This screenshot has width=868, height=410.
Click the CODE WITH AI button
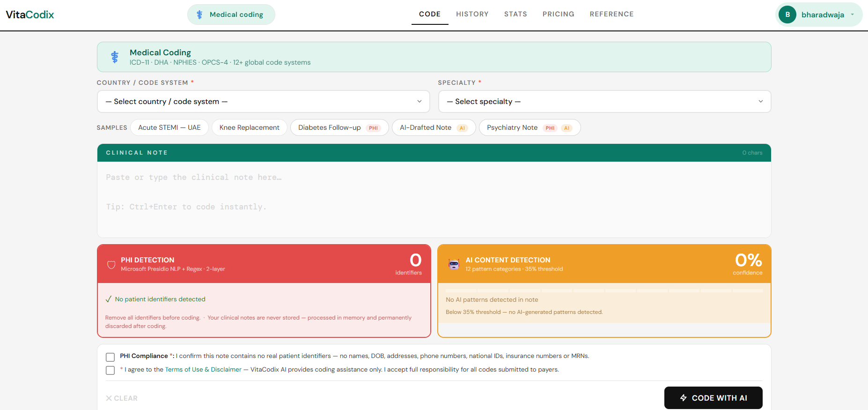coord(714,398)
